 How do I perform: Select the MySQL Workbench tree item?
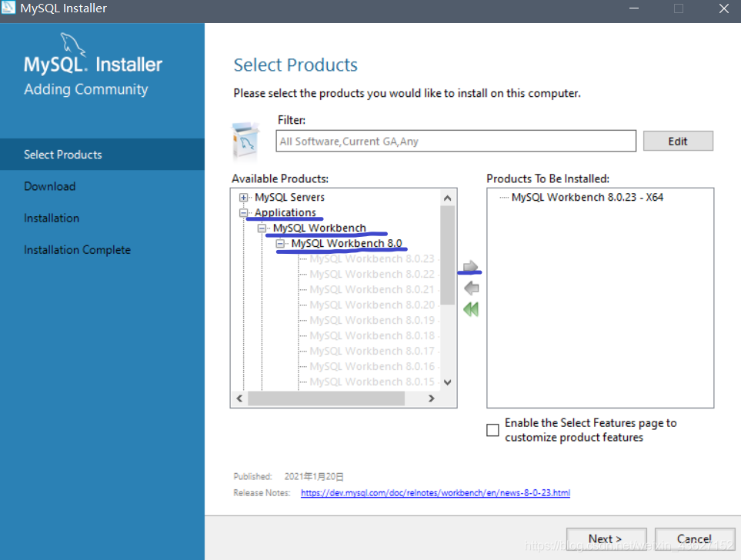(319, 228)
